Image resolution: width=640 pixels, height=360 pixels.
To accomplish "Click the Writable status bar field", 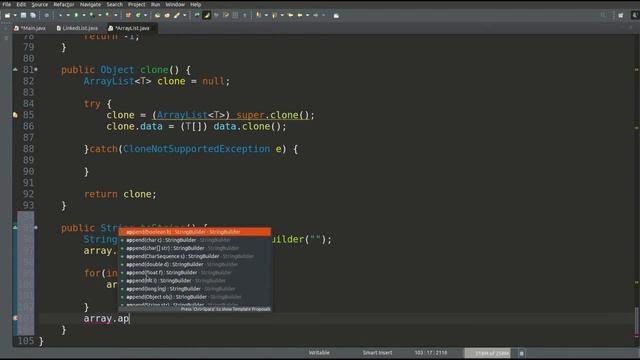I will [319, 353].
